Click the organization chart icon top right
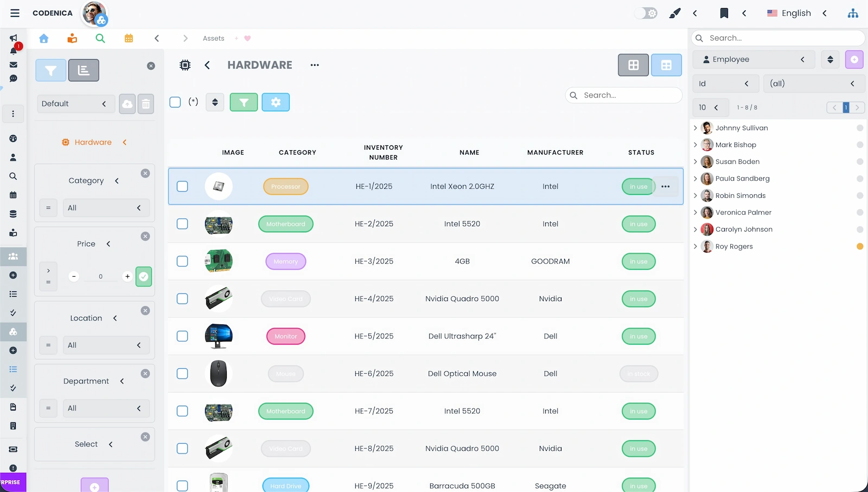 [x=853, y=13]
